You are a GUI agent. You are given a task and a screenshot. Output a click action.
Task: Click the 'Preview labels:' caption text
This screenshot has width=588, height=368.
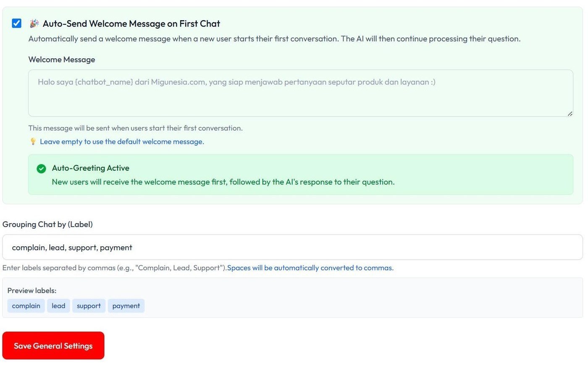tap(32, 290)
